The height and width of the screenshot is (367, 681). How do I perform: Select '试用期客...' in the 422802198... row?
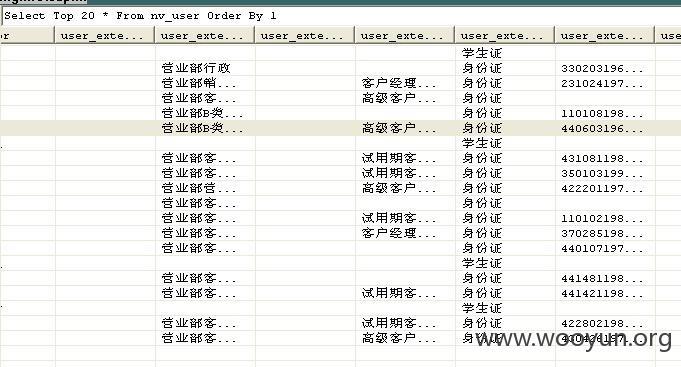point(399,324)
